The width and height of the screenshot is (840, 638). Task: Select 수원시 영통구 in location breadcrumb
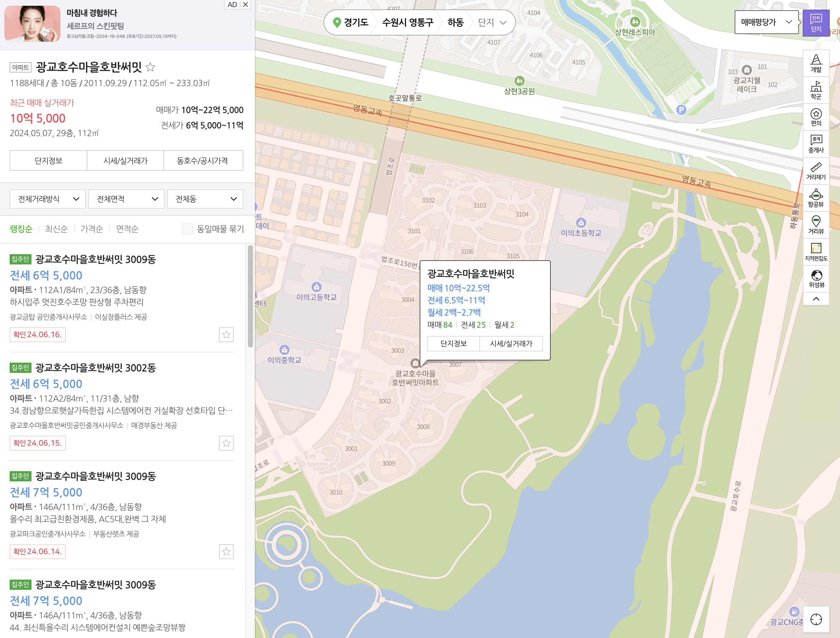tap(408, 22)
